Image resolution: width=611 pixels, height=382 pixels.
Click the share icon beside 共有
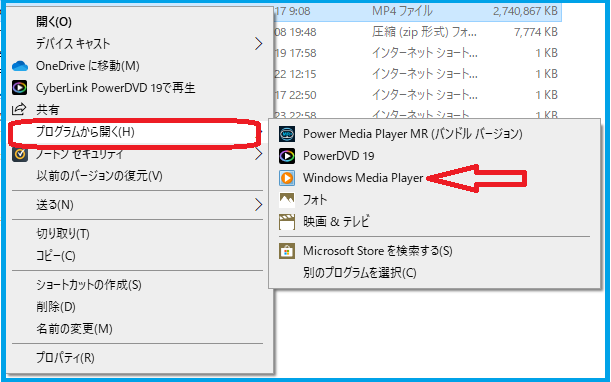(19, 110)
